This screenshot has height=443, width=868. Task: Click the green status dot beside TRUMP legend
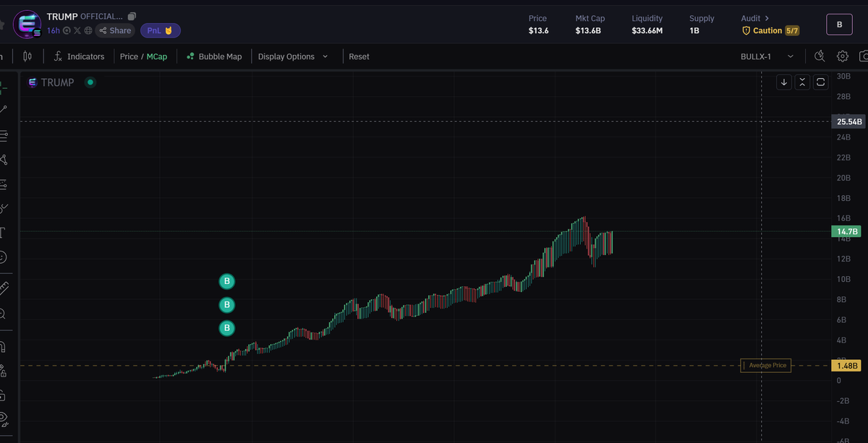(90, 82)
